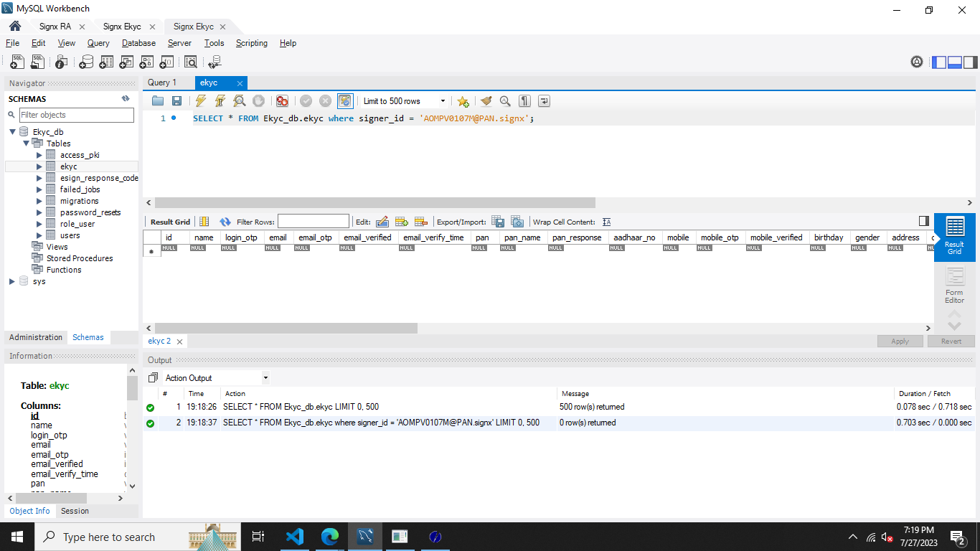Reconnect to DBMS toolbar icon
980x551 pixels.
tap(214, 62)
